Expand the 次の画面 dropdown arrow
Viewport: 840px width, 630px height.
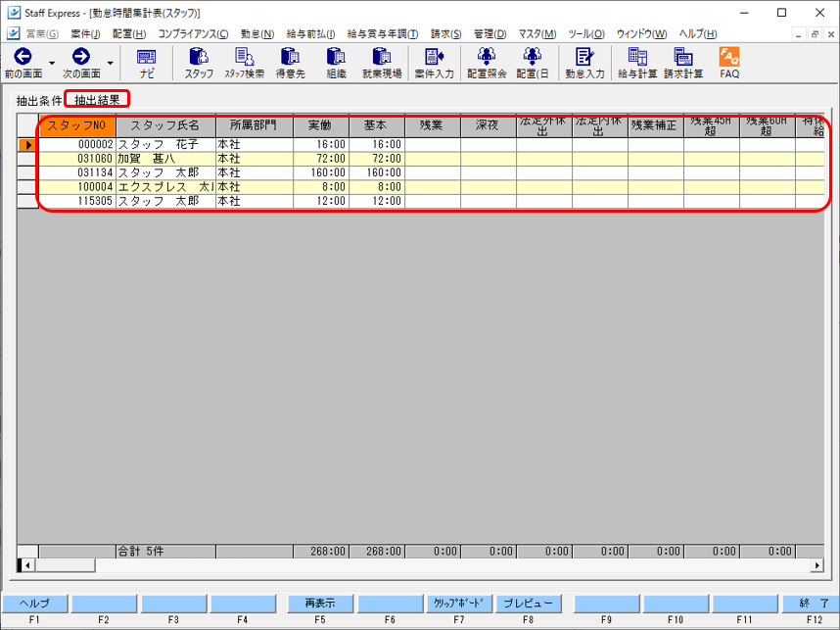pos(110,64)
